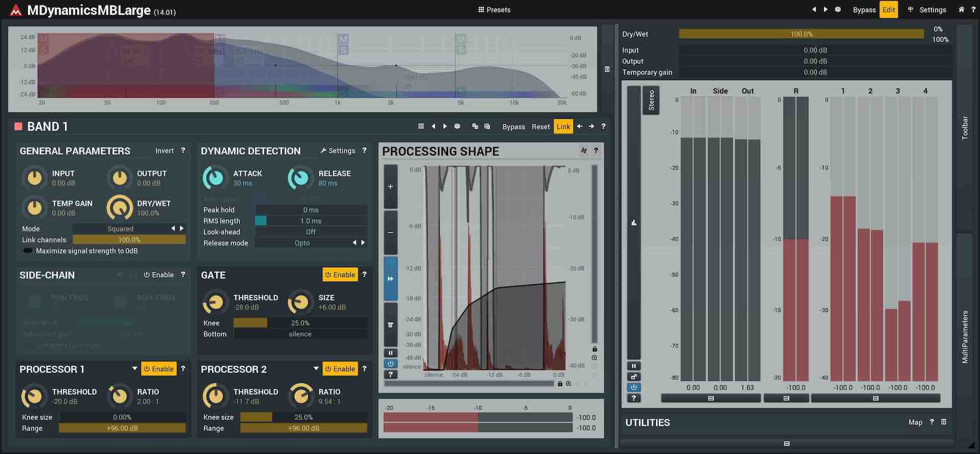The width and height of the screenshot is (980, 454).
Task: Toggle the Gate Enable button
Action: pyautogui.click(x=340, y=275)
